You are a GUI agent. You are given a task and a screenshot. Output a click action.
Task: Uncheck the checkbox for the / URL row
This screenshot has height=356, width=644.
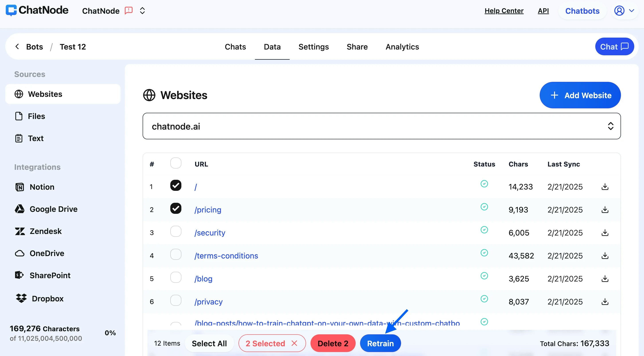175,185
